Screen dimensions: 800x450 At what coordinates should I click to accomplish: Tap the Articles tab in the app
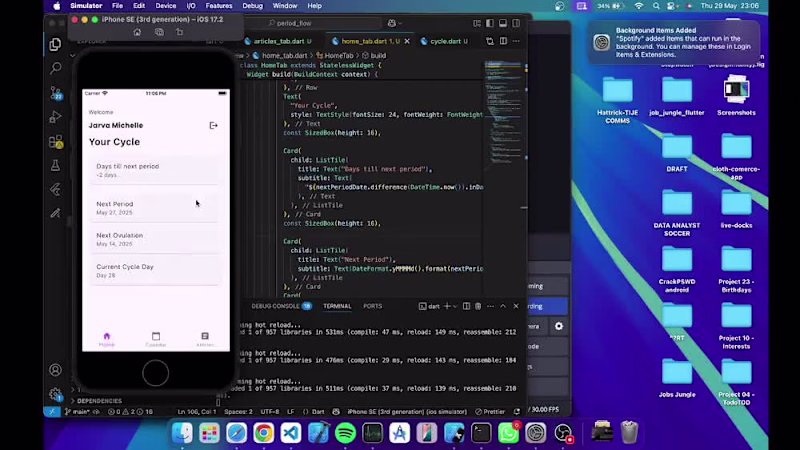click(x=205, y=339)
